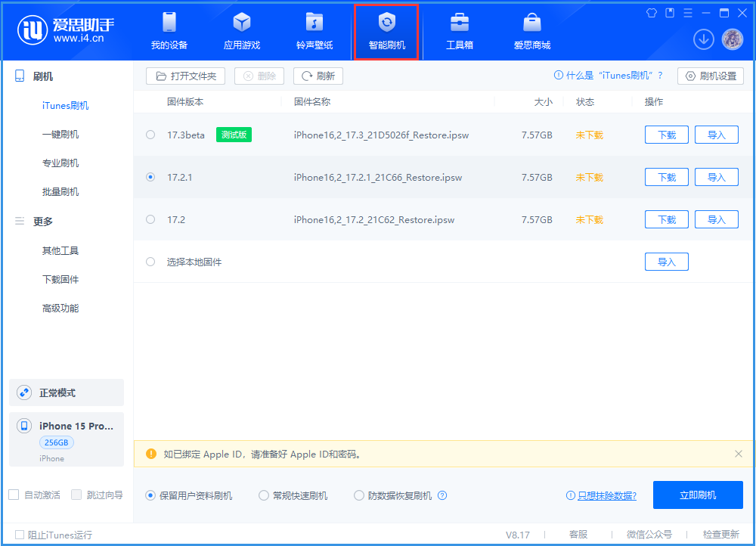This screenshot has width=756, height=546.
Task: Open the 铃声壁纸 ringtones and wallpapers icon
Action: (314, 23)
